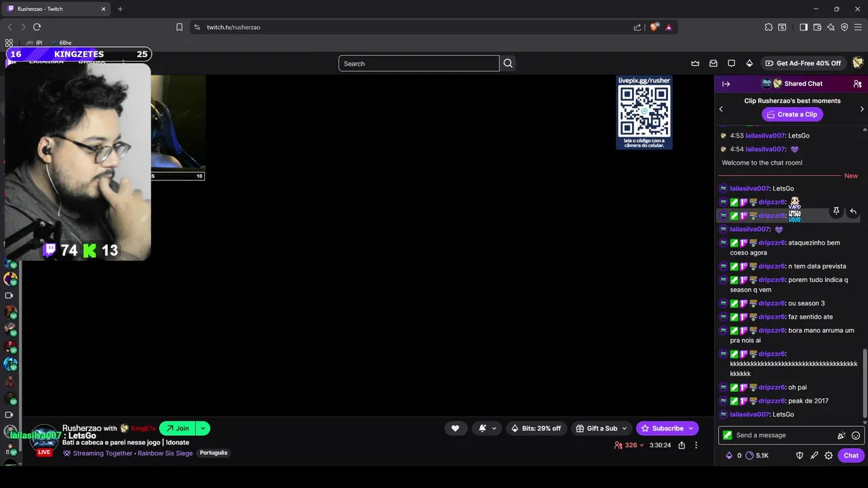
Task: Expand notification options chevron next to bell
Action: [494, 428]
